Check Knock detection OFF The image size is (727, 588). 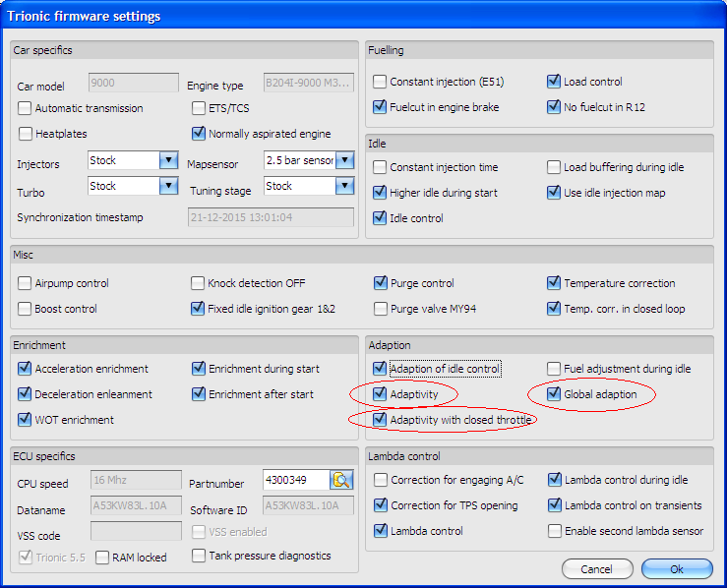pyautogui.click(x=198, y=283)
